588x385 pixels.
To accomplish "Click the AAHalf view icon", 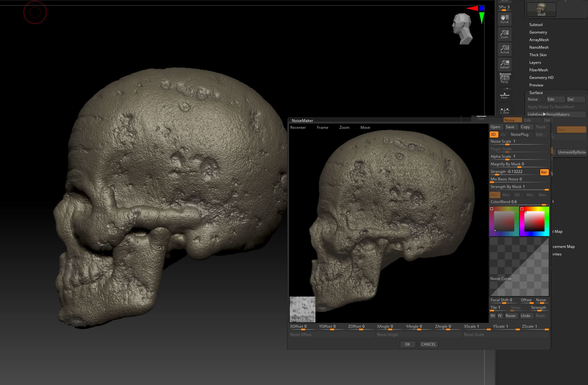I will (504, 64).
